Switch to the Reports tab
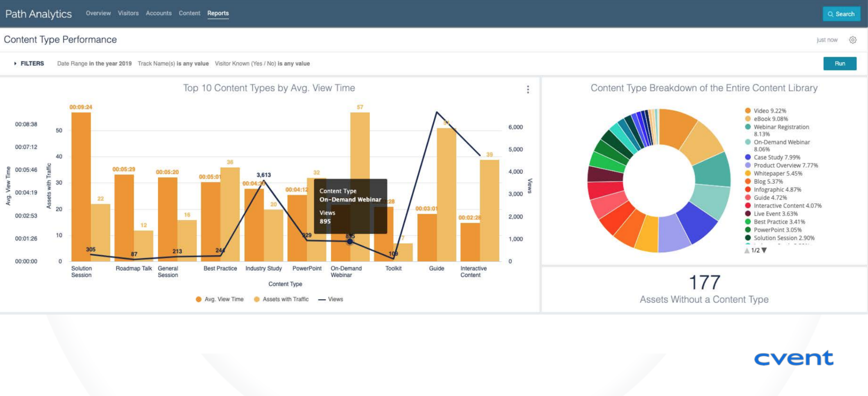Viewport: 868px width, 396px height. 218,13
